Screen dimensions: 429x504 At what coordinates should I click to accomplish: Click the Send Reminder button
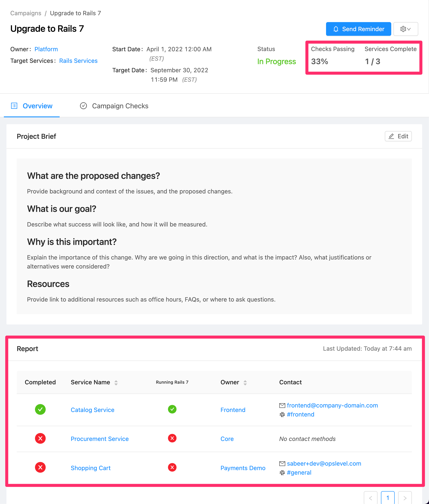(358, 29)
